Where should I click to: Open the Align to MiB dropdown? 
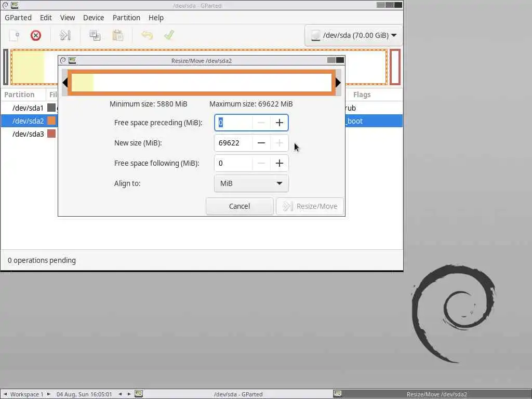pos(251,183)
